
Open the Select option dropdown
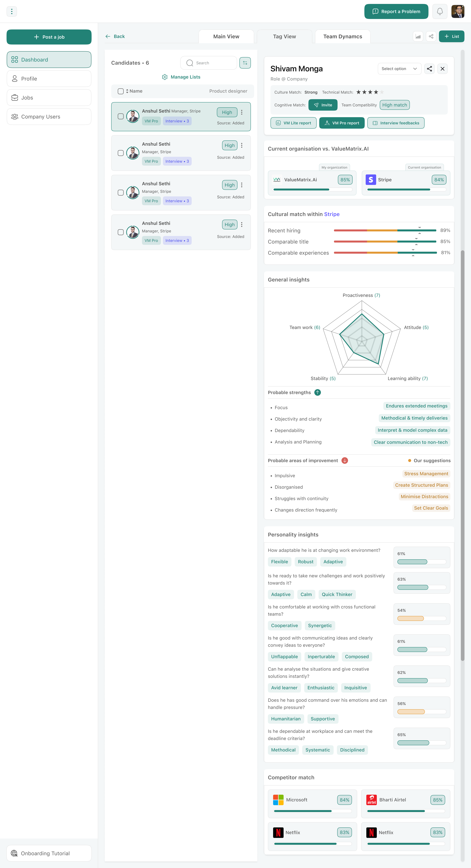399,69
